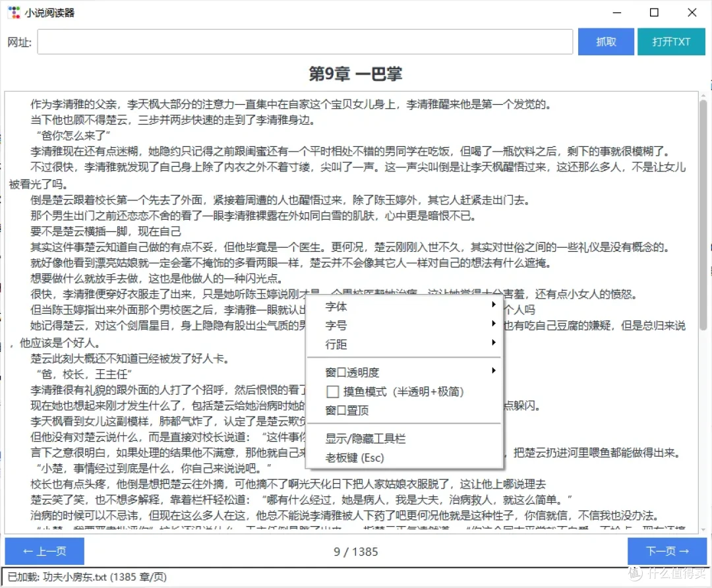Open the 字体 font submenu
This screenshot has height=588, width=712.
click(405, 307)
